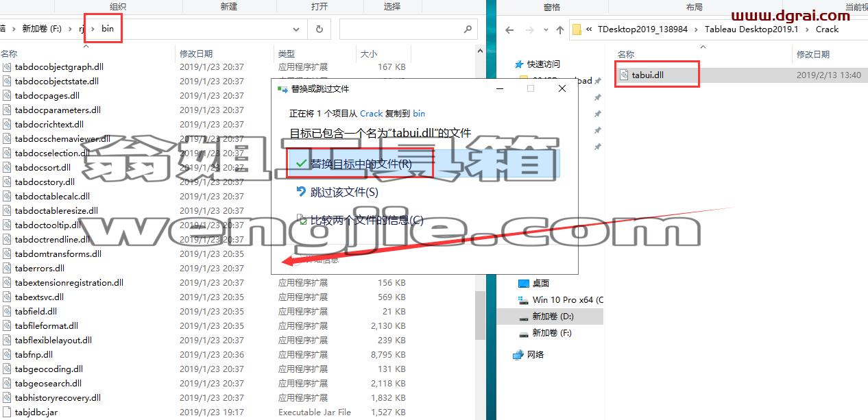Select tabfileformat.dll in bin folder

point(47,326)
